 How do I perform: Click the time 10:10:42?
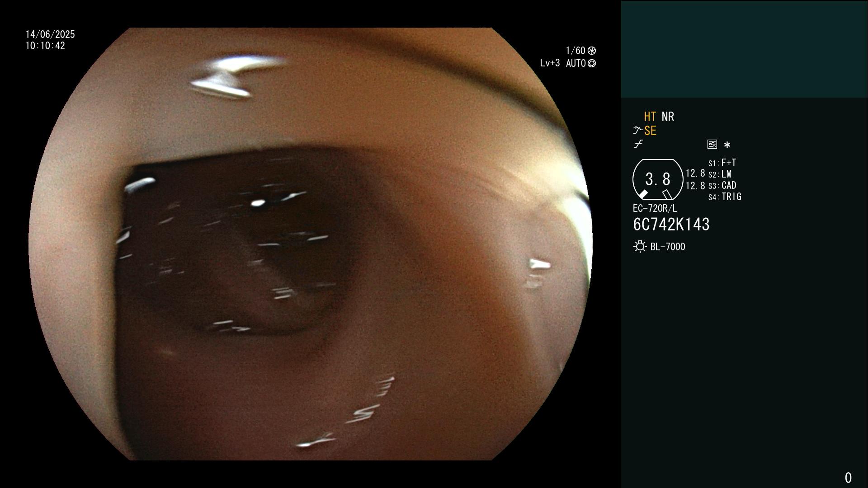[45, 46]
